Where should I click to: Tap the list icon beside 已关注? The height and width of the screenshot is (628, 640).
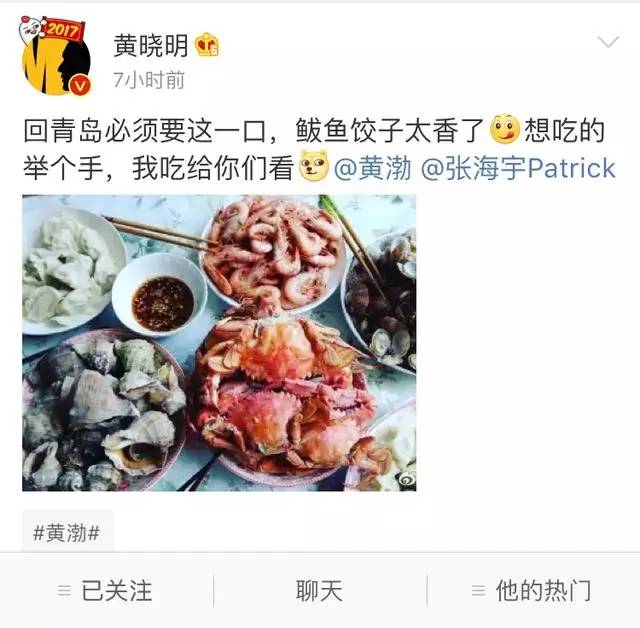[x=64, y=590]
